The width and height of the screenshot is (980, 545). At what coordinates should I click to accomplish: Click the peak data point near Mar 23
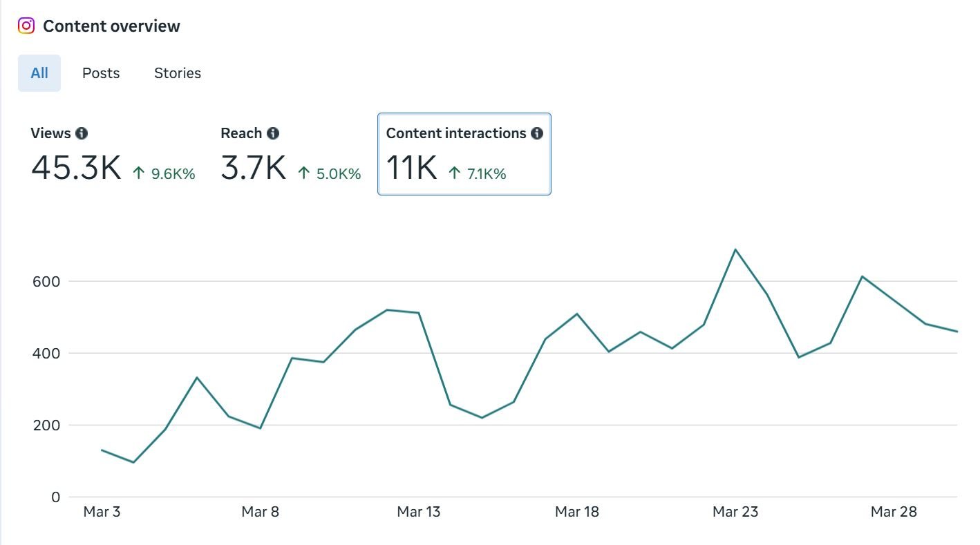735,249
